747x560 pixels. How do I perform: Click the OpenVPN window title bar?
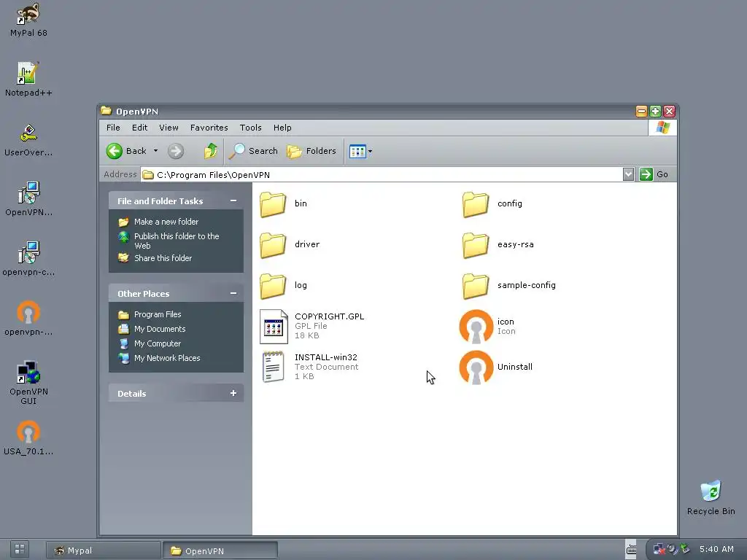(367, 112)
